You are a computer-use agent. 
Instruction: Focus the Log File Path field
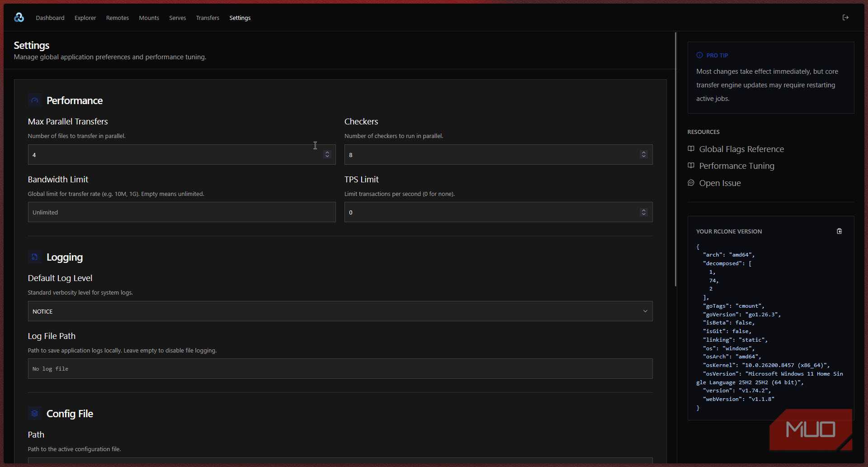(340, 369)
